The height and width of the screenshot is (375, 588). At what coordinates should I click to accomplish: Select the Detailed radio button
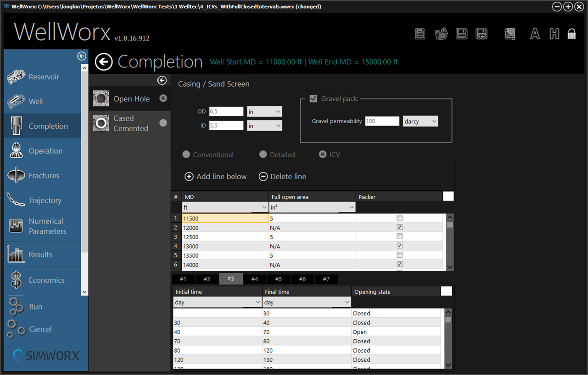coord(263,154)
